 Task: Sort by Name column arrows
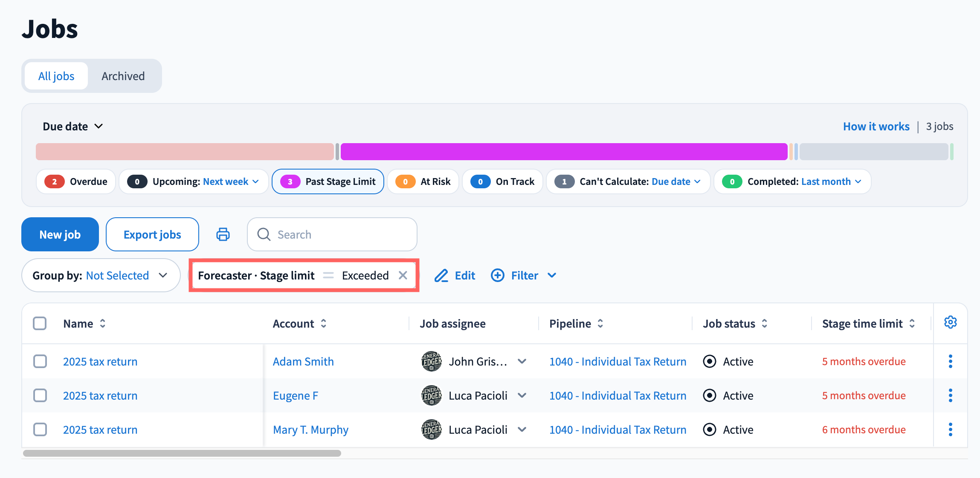103,323
